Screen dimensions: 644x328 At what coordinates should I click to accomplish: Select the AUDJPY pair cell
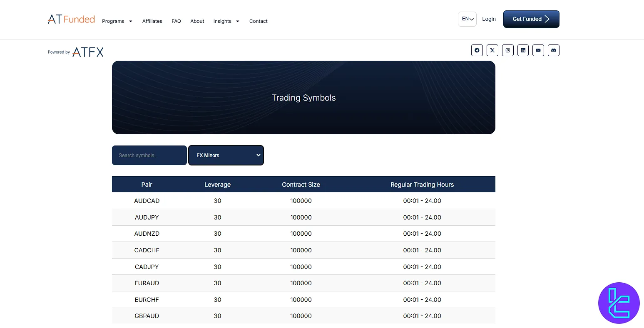coord(147,217)
